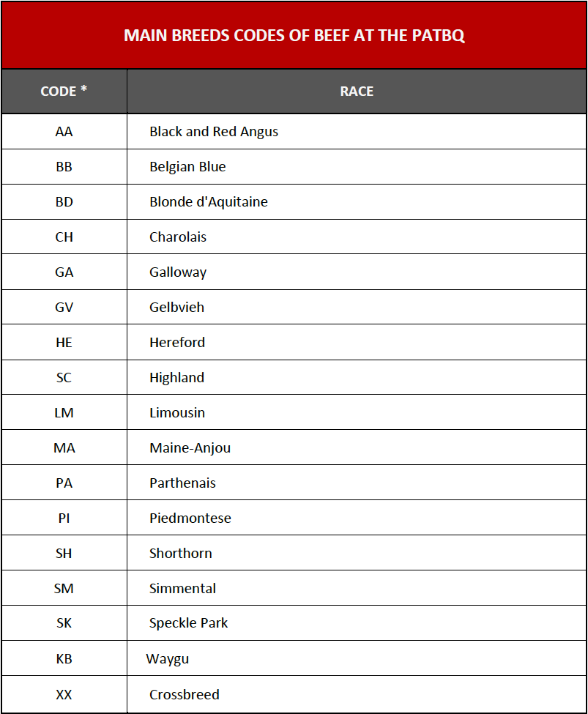Select the Black and Red Angus cell
Screen dimensions: 588x714
[357, 132]
